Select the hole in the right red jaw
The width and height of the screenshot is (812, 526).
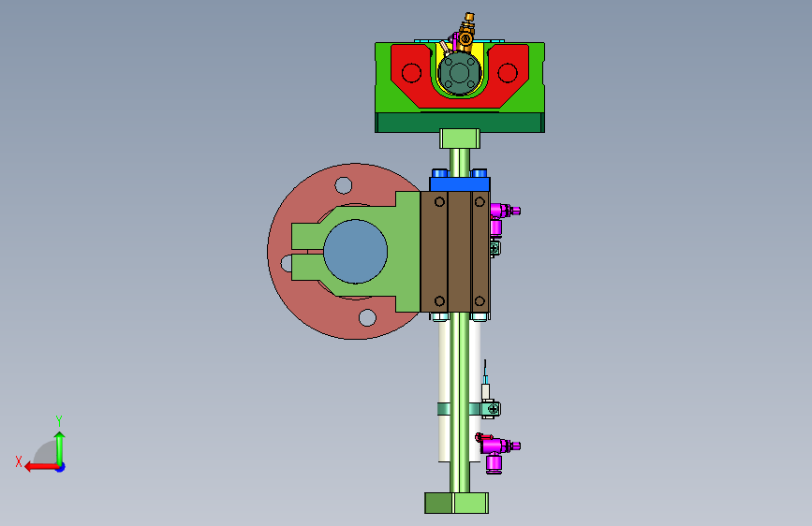tap(508, 73)
